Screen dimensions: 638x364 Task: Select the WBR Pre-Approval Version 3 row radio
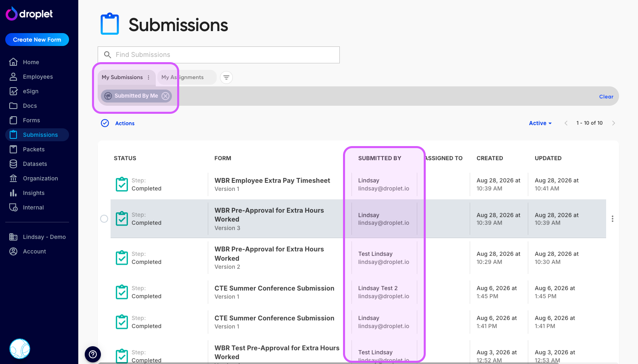pos(104,219)
